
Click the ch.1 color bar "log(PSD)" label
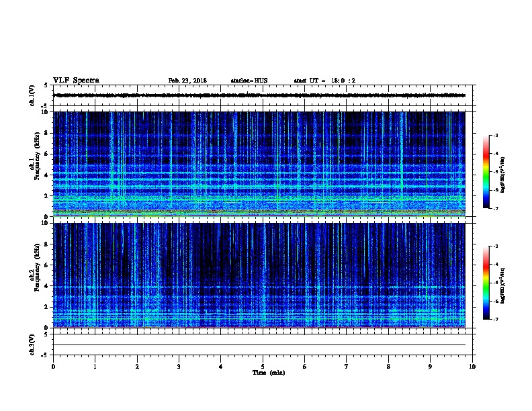click(502, 175)
